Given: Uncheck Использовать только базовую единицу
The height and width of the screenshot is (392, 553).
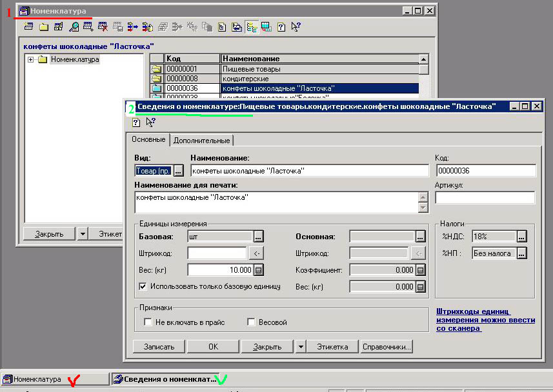Looking at the screenshot, I should (x=143, y=286).
